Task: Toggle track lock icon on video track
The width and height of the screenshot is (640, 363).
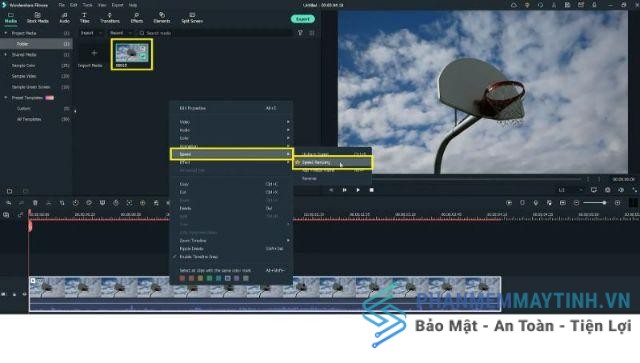Action: point(14,294)
